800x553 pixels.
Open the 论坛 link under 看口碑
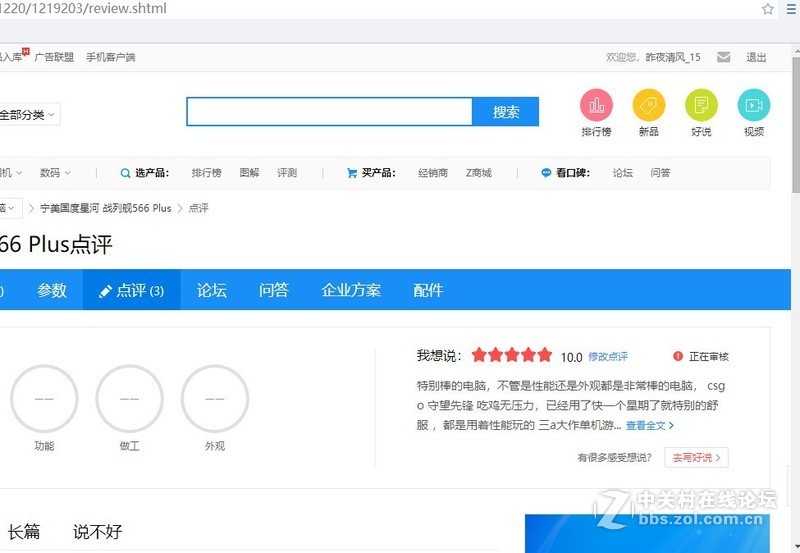click(622, 173)
